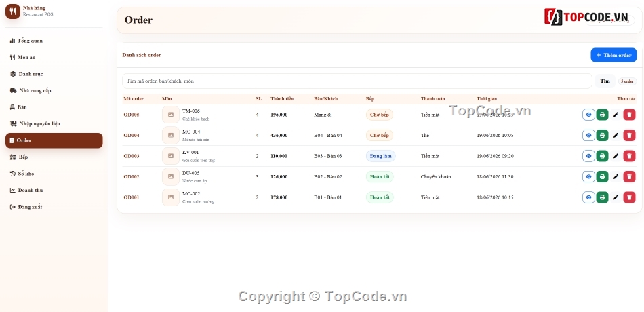View details of order OD001
644x312 pixels.
coord(588,197)
